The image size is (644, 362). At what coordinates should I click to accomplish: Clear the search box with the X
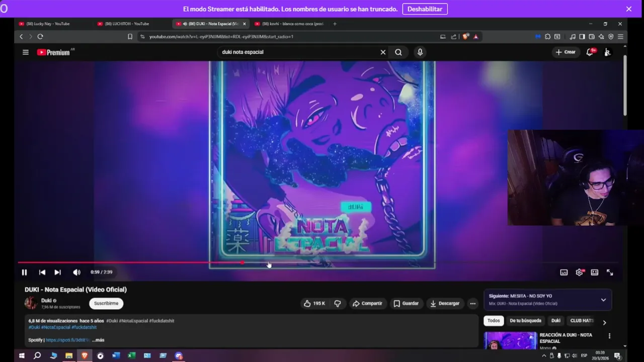[x=383, y=52]
